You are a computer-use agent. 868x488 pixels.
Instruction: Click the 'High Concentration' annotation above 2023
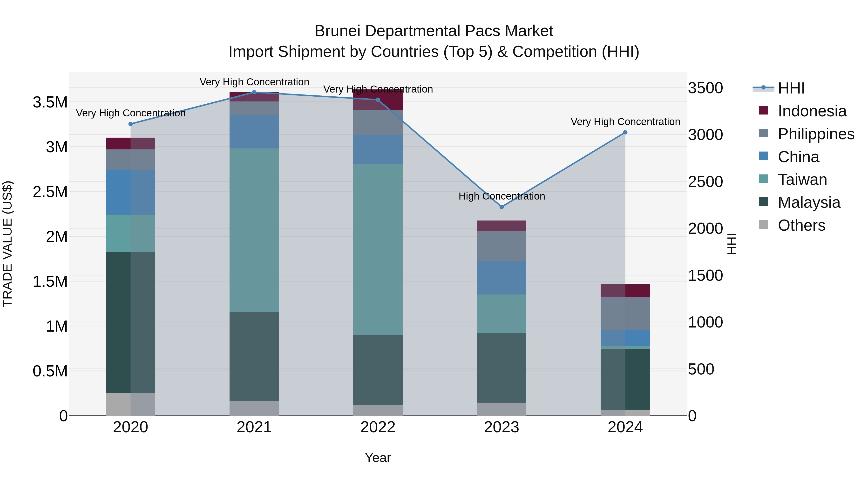[502, 196]
